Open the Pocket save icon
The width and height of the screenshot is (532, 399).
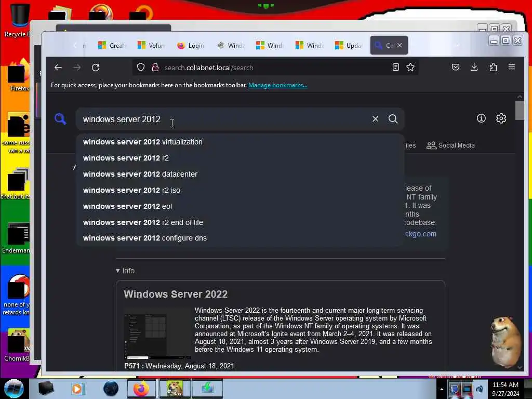(456, 67)
